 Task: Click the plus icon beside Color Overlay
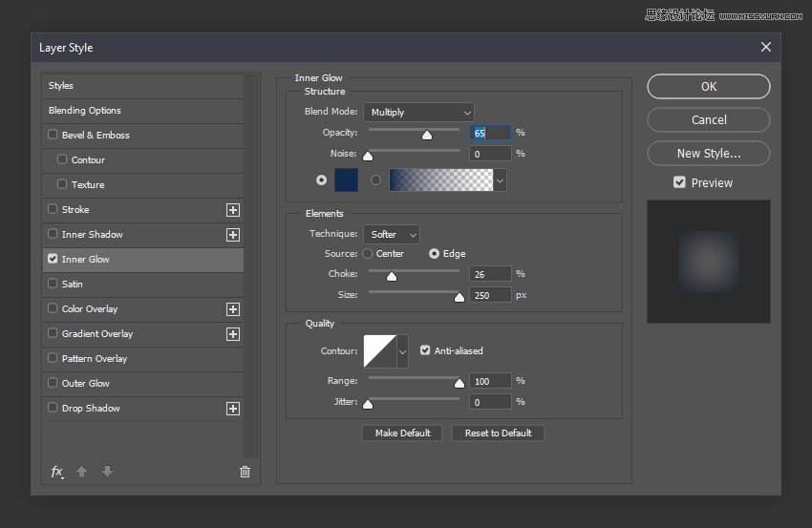[x=232, y=309]
